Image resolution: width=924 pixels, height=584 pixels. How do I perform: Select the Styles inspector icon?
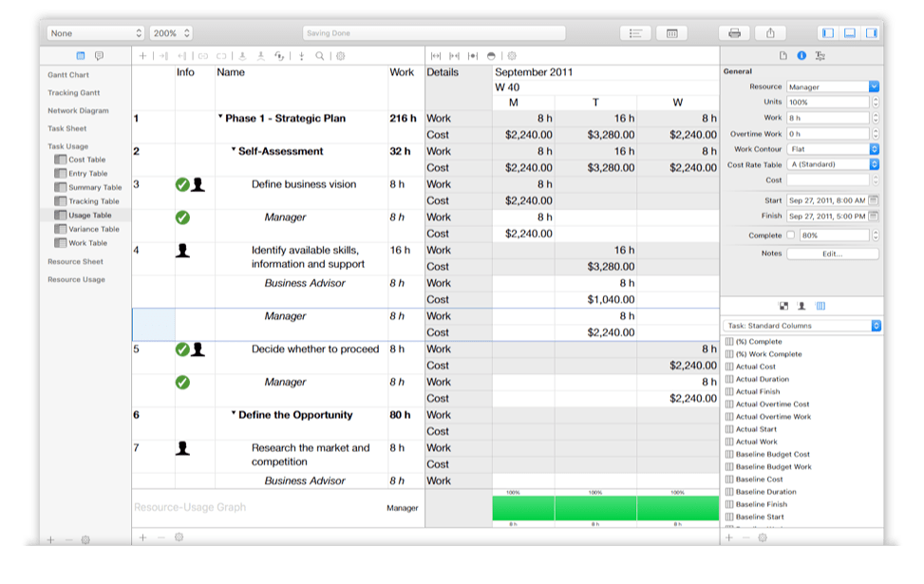click(x=820, y=55)
